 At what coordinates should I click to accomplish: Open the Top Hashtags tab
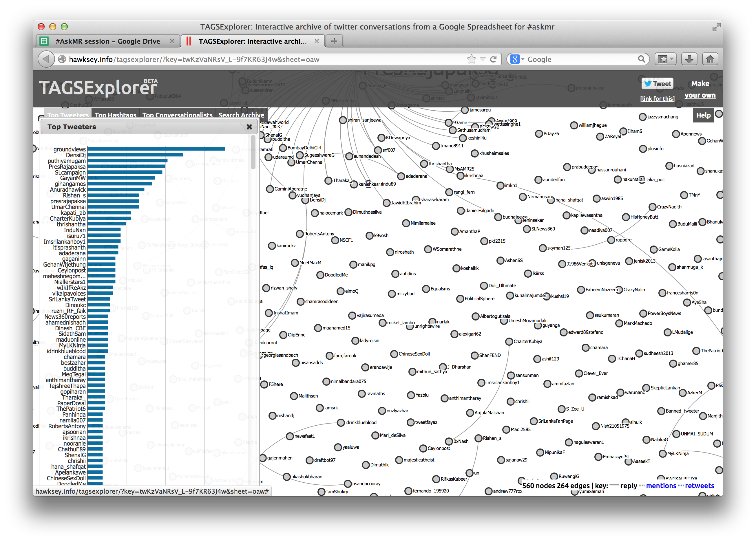pos(115,115)
